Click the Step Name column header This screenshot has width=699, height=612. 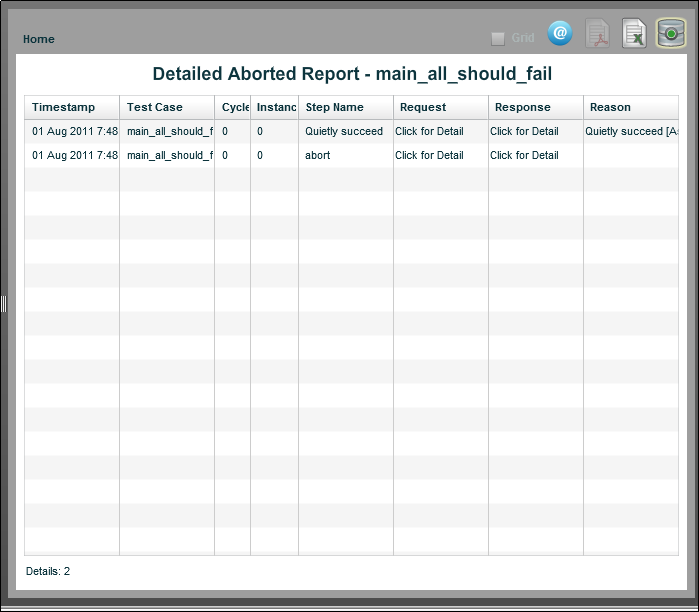tap(335, 107)
